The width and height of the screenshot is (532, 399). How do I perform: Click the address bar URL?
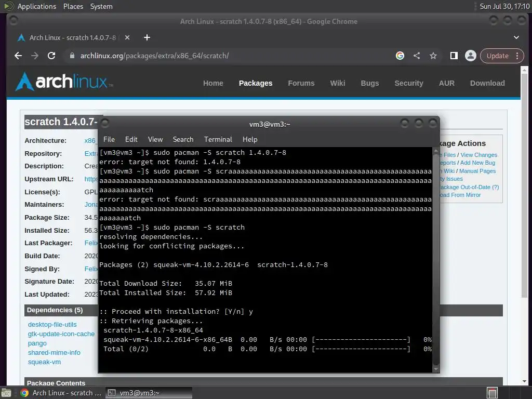(x=154, y=56)
